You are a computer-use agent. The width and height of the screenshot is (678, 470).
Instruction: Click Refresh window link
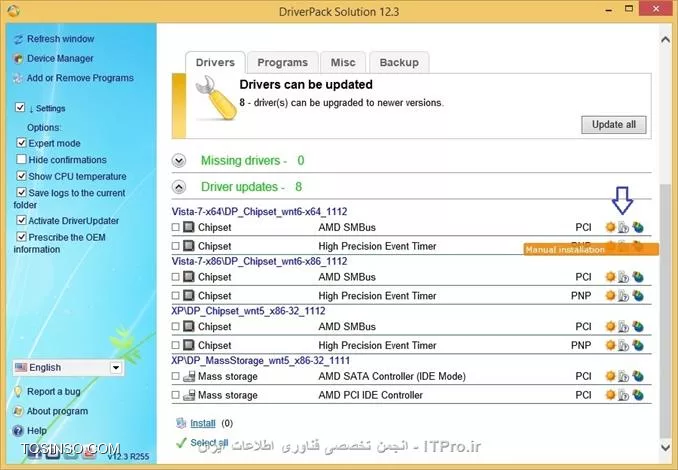(61, 39)
